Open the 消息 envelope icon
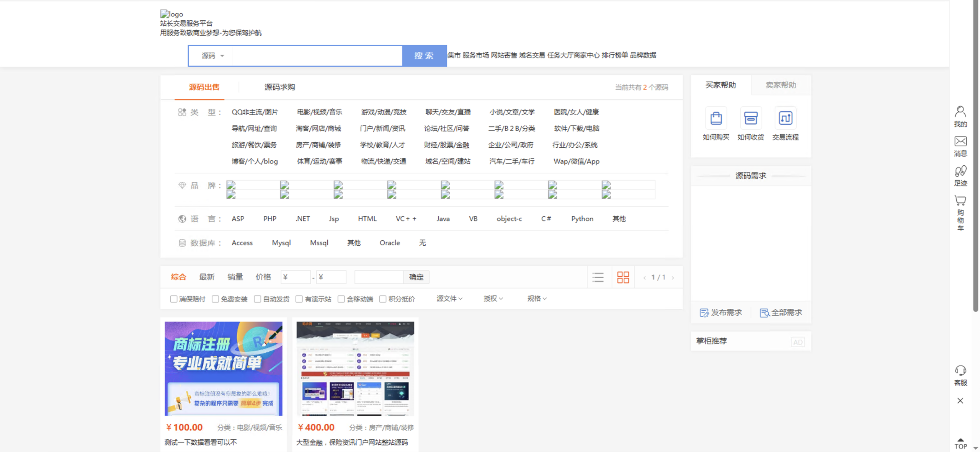 pos(960,142)
